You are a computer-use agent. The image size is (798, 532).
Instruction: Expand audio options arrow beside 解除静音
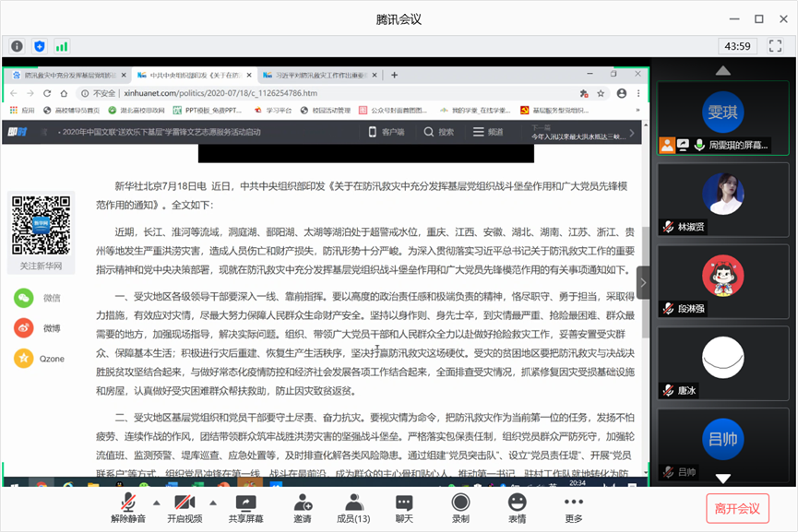tap(156, 503)
